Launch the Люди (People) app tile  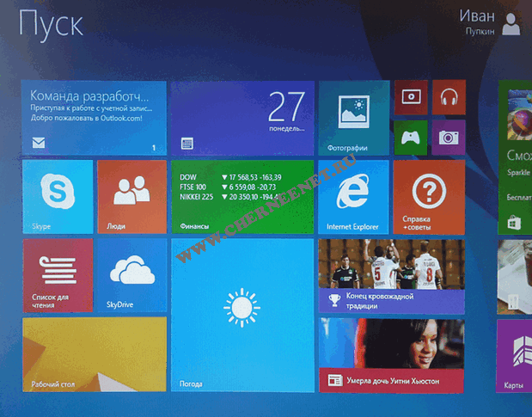131,197
